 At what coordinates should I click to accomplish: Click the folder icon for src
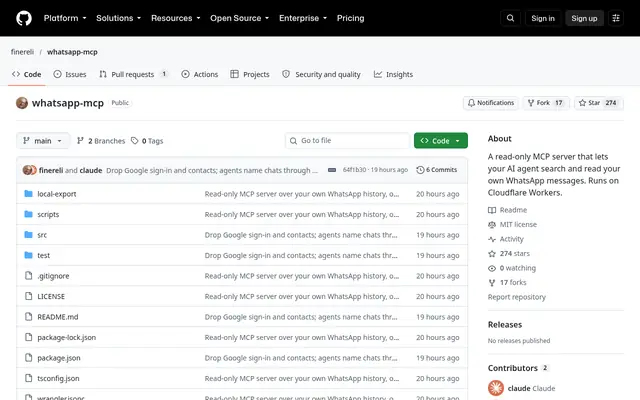pyautogui.click(x=28, y=235)
